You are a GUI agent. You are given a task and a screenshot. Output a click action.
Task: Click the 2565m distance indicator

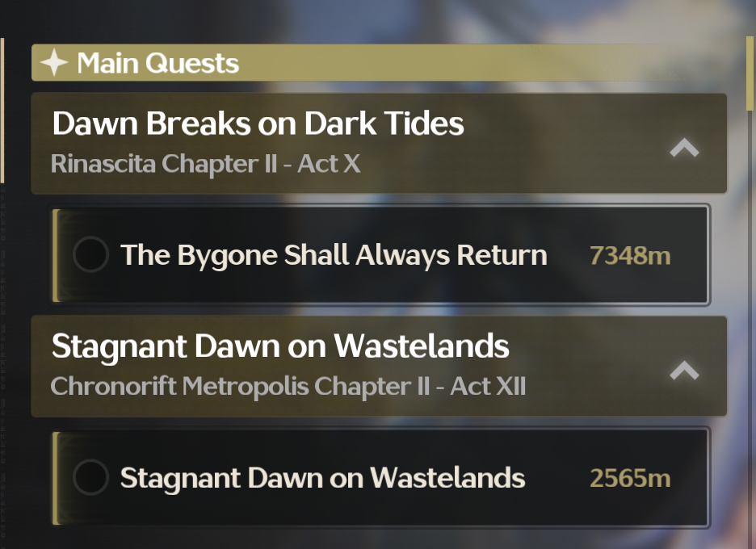[x=630, y=479]
